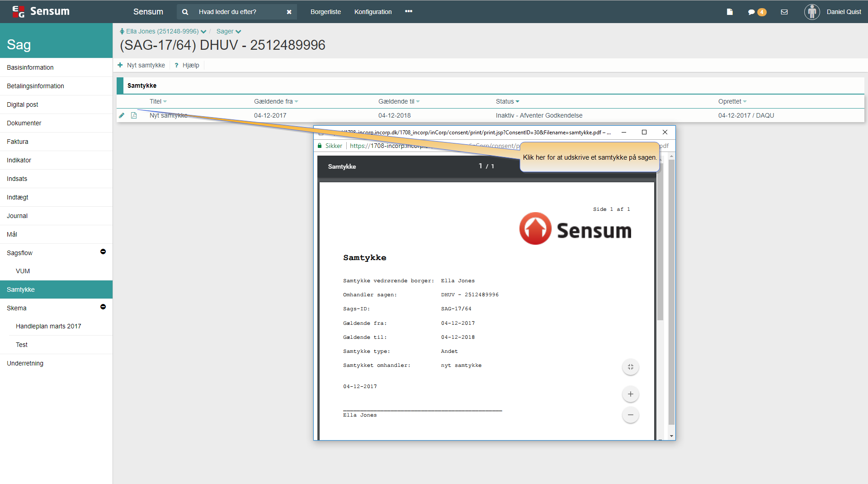Click the Daniel Quist user name
The width and height of the screenshot is (868, 484).
844,12
